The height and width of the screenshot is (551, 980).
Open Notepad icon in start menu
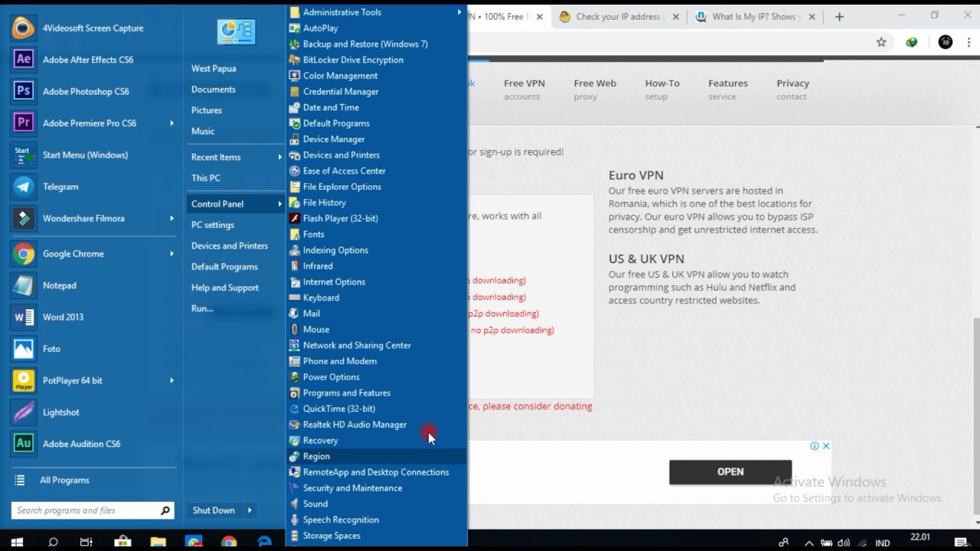tap(23, 285)
